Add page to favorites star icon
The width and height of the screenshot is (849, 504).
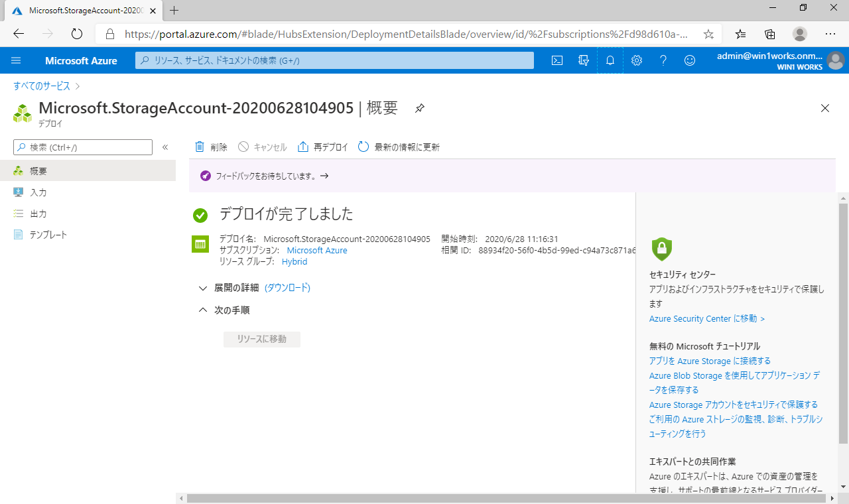tap(708, 34)
